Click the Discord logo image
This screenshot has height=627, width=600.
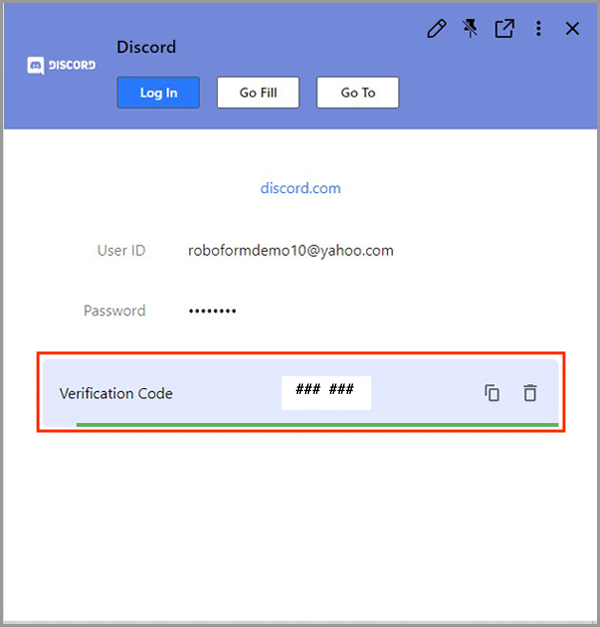click(x=61, y=65)
